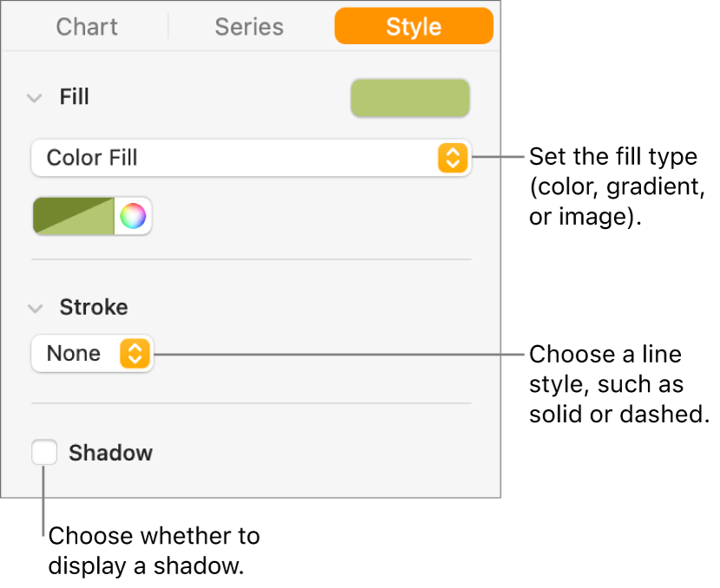Viewport: 720px width, 588px height.
Task: Click the Stroke section heading
Action: click(x=94, y=307)
